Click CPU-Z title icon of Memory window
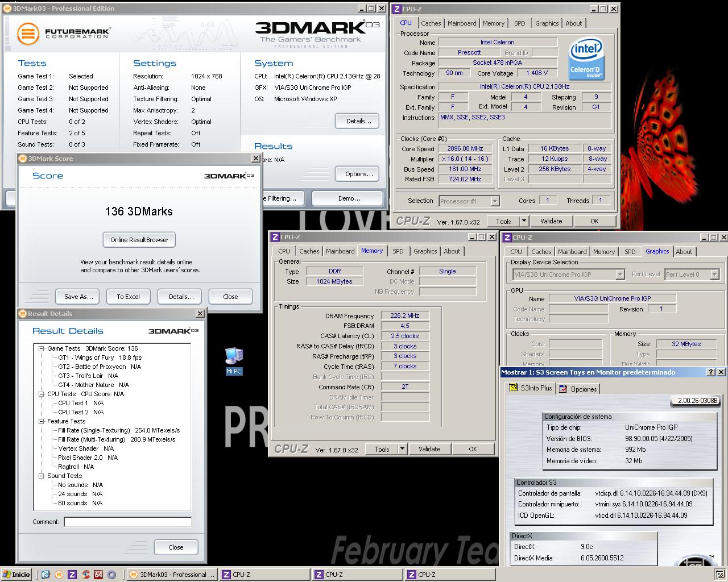The width and height of the screenshot is (728, 582). [275, 237]
